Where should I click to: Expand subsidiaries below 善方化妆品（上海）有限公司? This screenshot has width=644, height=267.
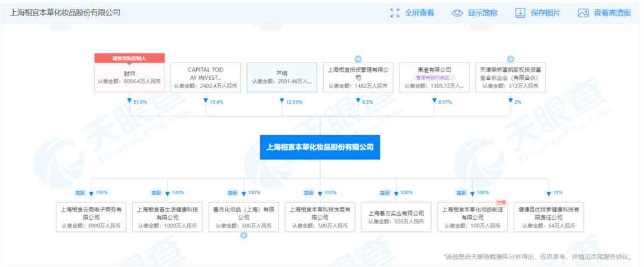click(244, 235)
